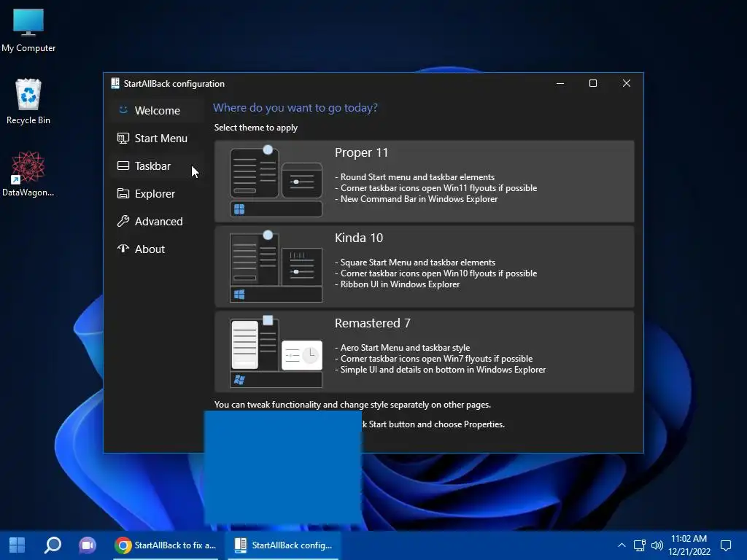The width and height of the screenshot is (747, 560).
Task: Click 'Ribbon UI in Windows Explorer' line
Action: point(398,284)
